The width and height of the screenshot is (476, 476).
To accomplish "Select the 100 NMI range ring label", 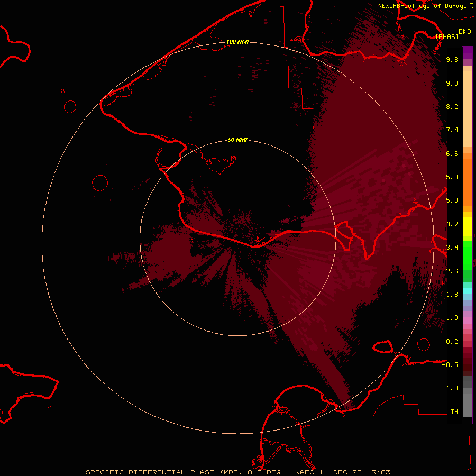I will click(237, 42).
